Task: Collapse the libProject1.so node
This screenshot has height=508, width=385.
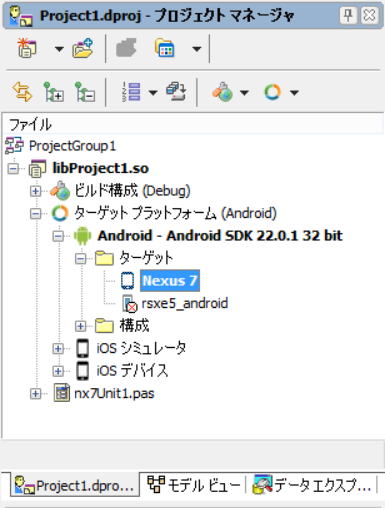Action: (x=13, y=169)
